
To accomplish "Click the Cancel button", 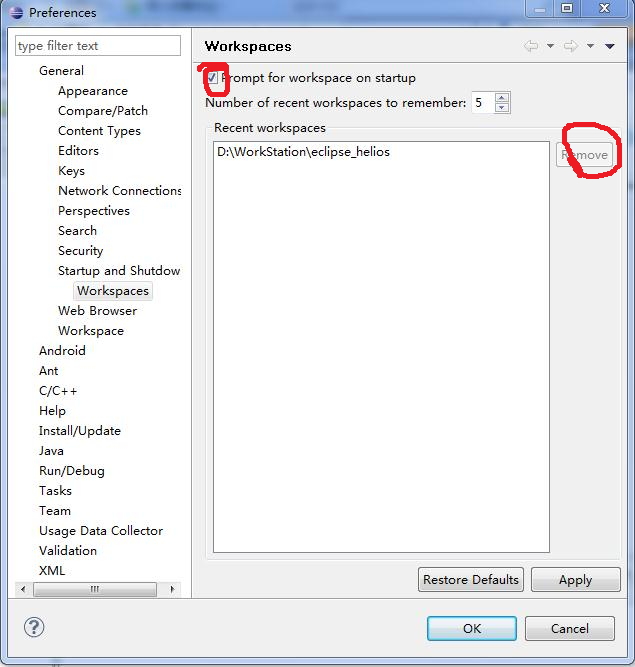I will (570, 628).
